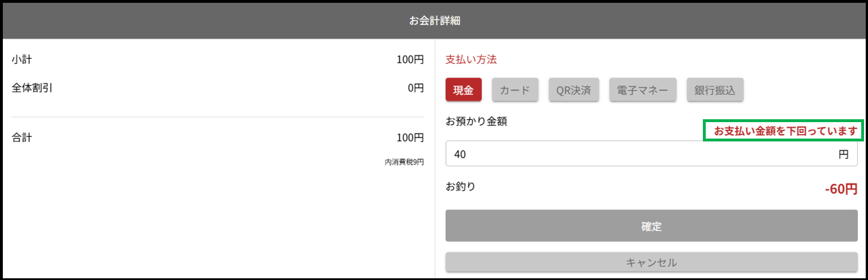Click the 0円 discount value
868x280 pixels.
415,88
